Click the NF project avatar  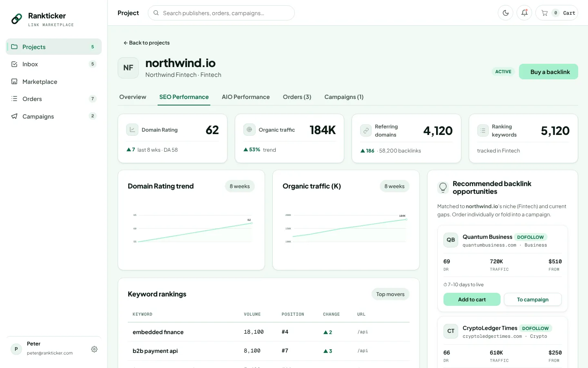coord(128,68)
